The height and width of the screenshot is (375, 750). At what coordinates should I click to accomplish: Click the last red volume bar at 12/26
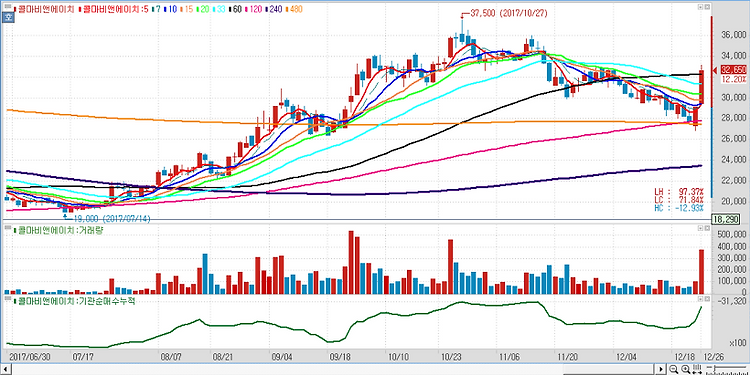[x=702, y=272]
